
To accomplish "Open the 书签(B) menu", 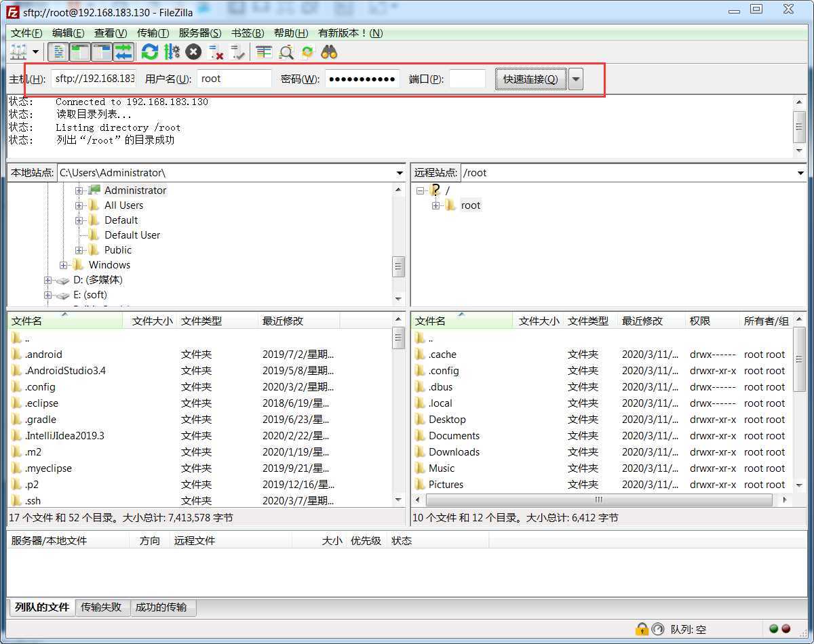I will 247,33.
